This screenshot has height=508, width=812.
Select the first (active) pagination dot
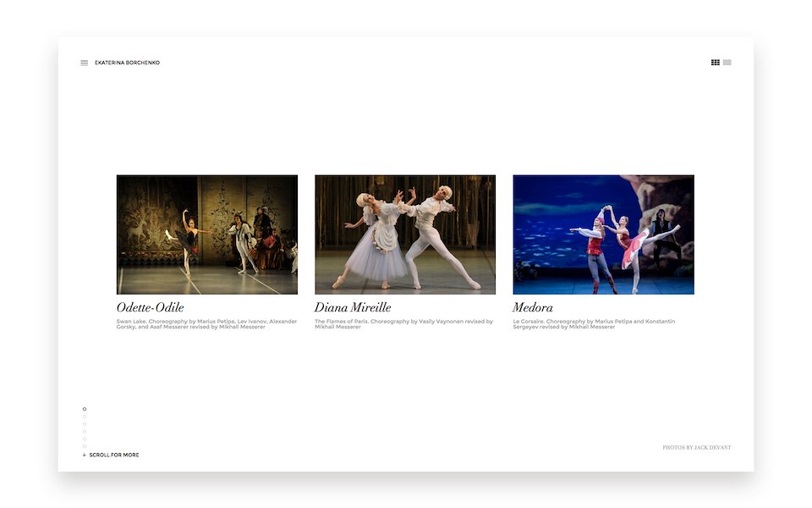click(x=85, y=409)
